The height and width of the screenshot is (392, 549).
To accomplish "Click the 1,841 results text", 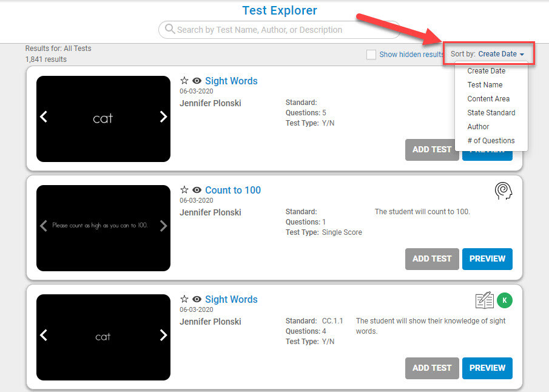I will [46, 59].
